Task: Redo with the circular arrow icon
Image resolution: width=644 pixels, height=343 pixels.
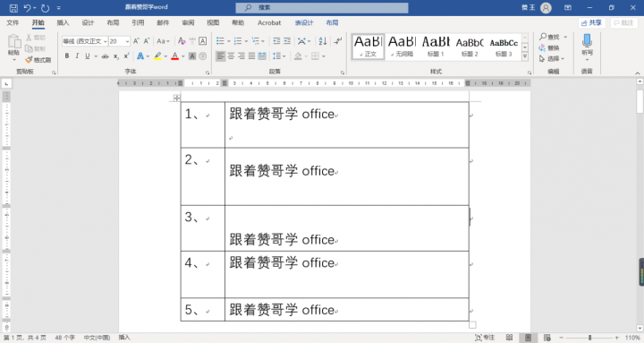Action: (x=46, y=8)
